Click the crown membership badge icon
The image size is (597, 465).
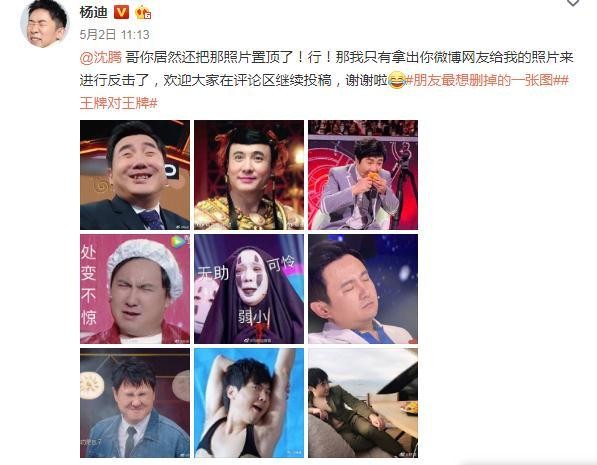coord(144,13)
